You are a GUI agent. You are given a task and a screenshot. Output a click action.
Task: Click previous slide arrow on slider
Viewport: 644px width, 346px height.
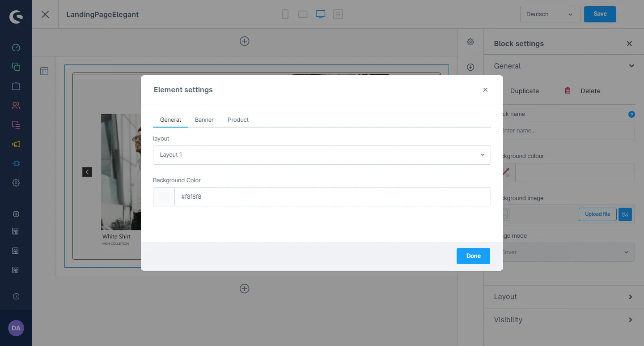pos(87,172)
